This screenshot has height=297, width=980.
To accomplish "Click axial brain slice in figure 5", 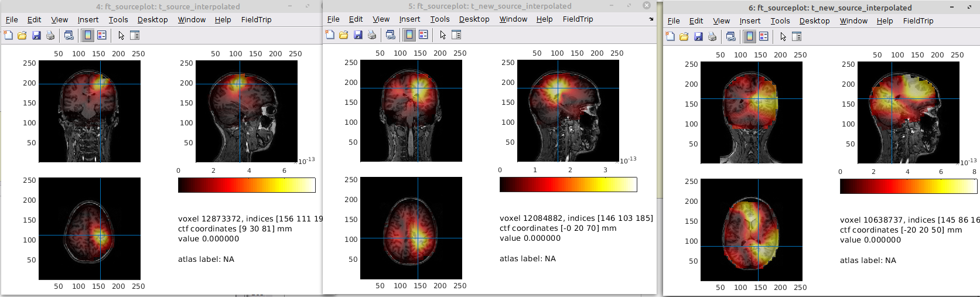I will (411, 228).
